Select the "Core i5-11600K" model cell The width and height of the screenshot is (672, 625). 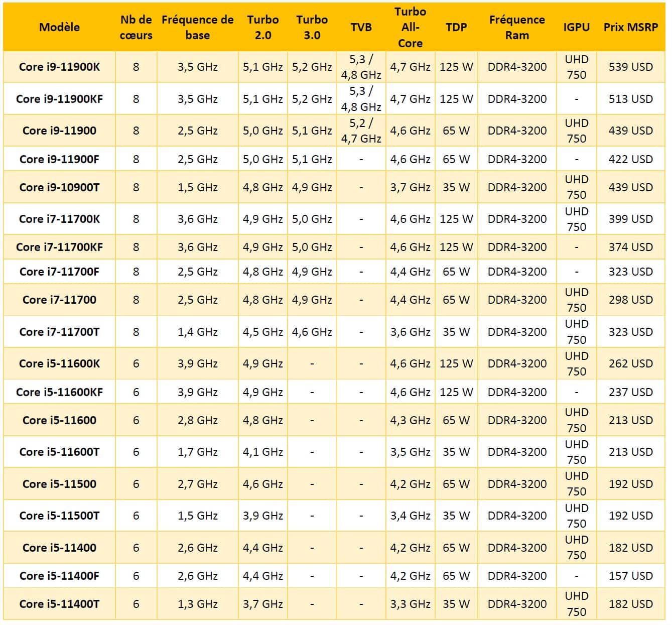coord(59,363)
